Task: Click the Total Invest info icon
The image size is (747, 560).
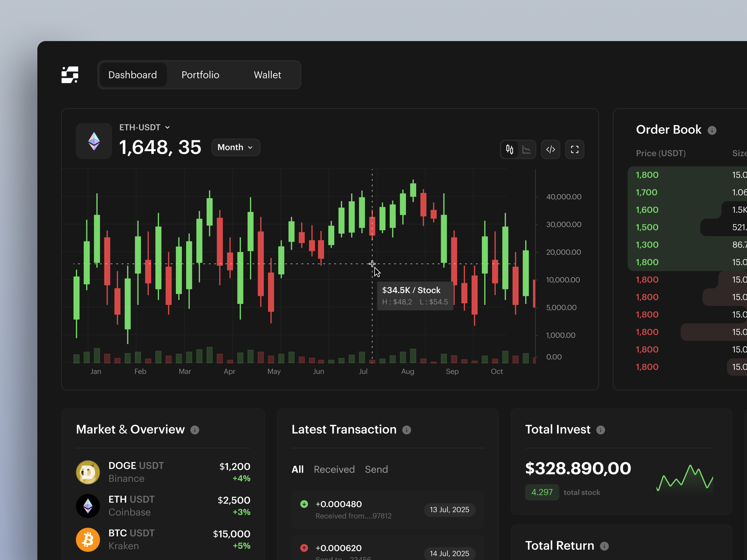Action: click(x=601, y=430)
